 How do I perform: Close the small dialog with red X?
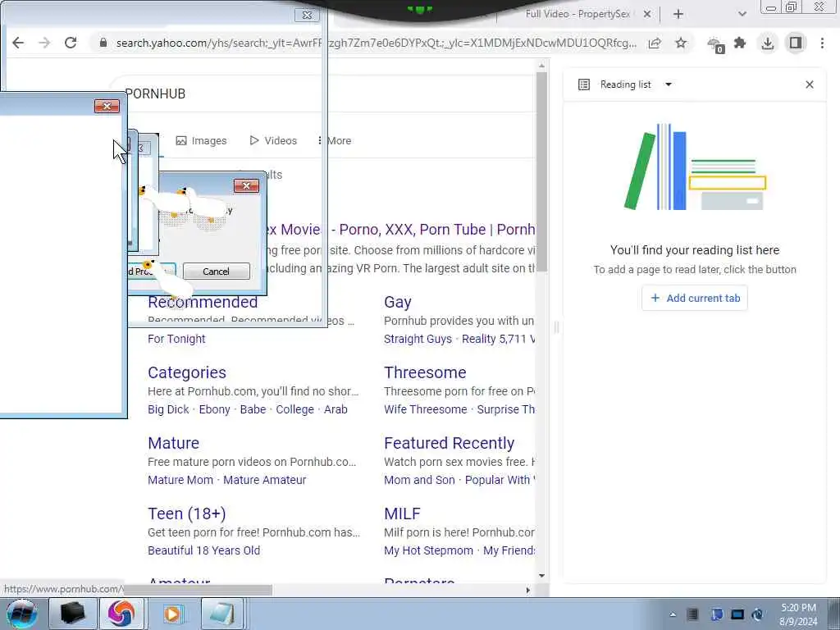pyautogui.click(x=246, y=186)
